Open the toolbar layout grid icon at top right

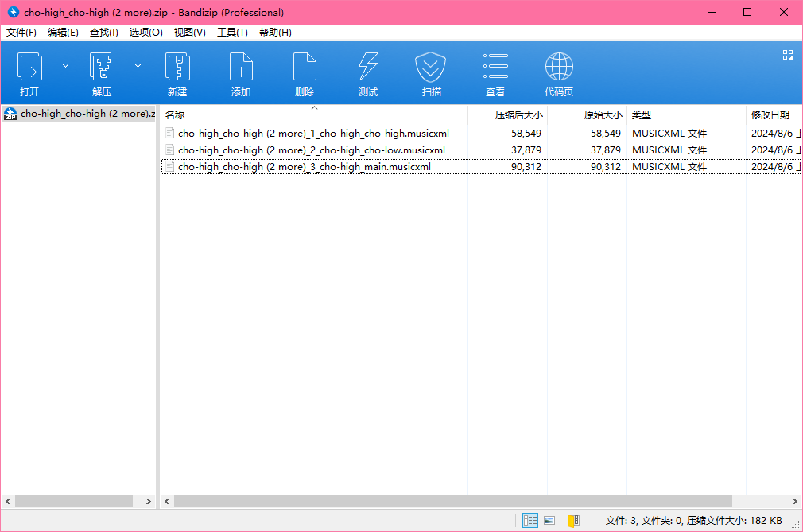pyautogui.click(x=788, y=55)
